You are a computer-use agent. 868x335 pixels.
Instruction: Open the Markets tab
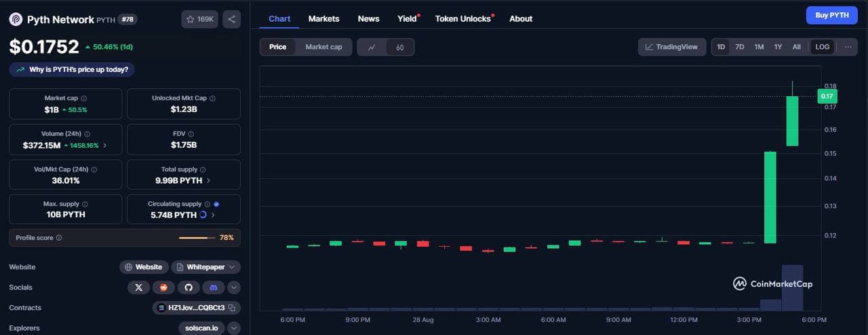[323, 18]
